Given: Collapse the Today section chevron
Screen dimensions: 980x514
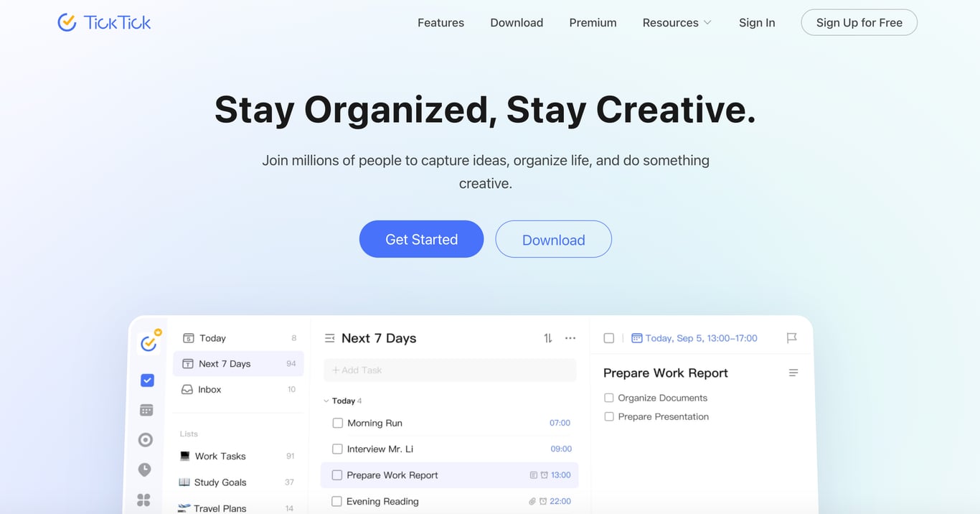Looking at the screenshot, I should (x=327, y=401).
